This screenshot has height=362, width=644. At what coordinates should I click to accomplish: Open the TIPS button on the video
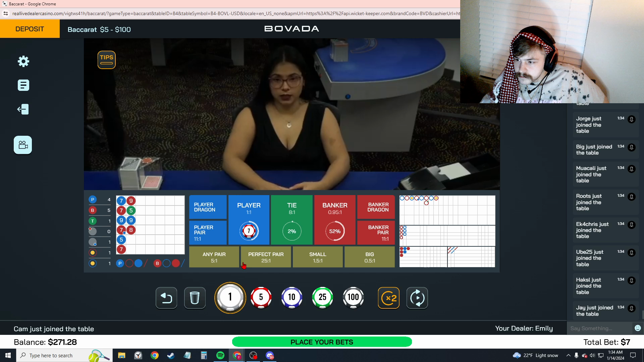107,60
